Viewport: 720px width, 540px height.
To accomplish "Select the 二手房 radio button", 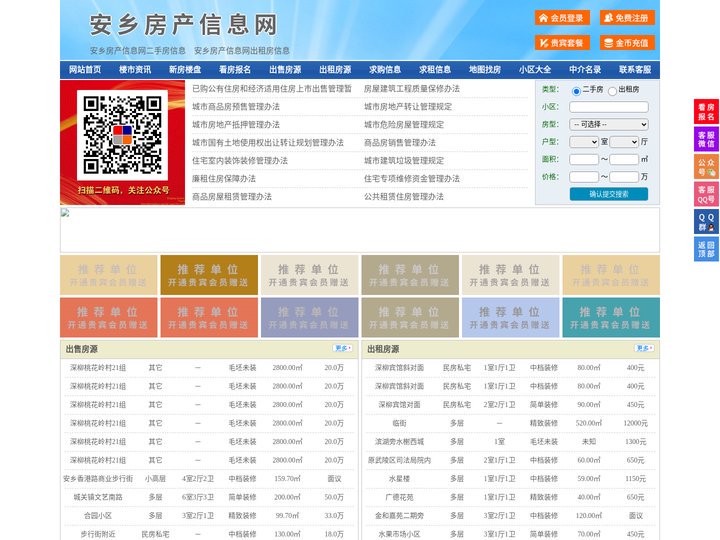I will pos(576,91).
